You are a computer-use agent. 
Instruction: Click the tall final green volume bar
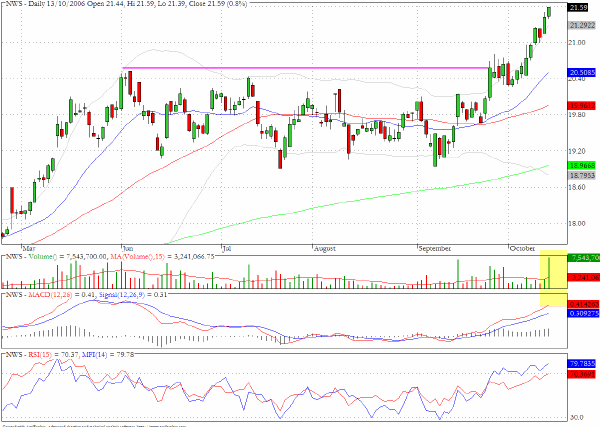click(x=549, y=273)
